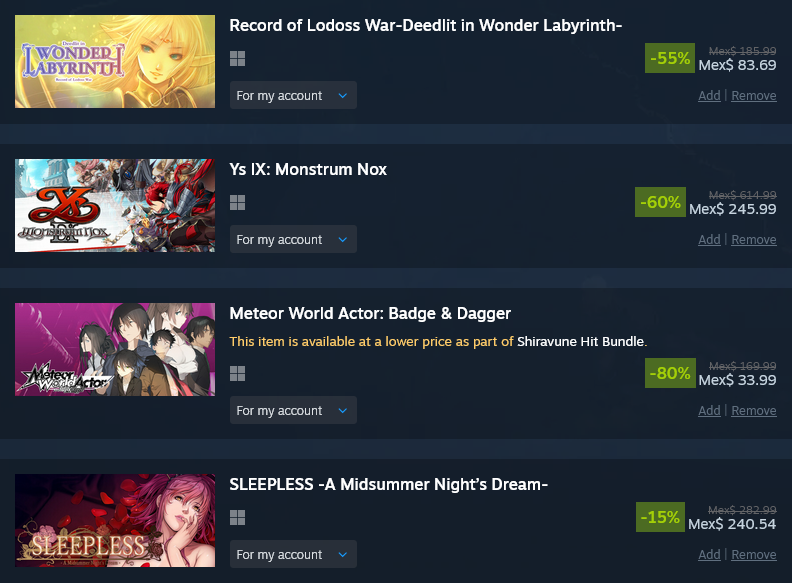The image size is (792, 583).
Task: Open Meteor World Actor cover image
Action: click(x=115, y=349)
